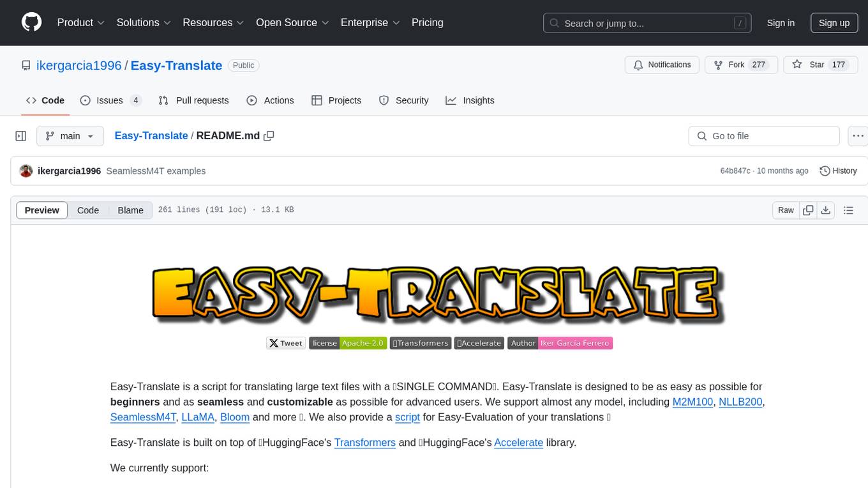Image resolution: width=868 pixels, height=488 pixels.
Task: Open the SeamlessM4T examples commit message
Action: pyautogui.click(x=156, y=171)
